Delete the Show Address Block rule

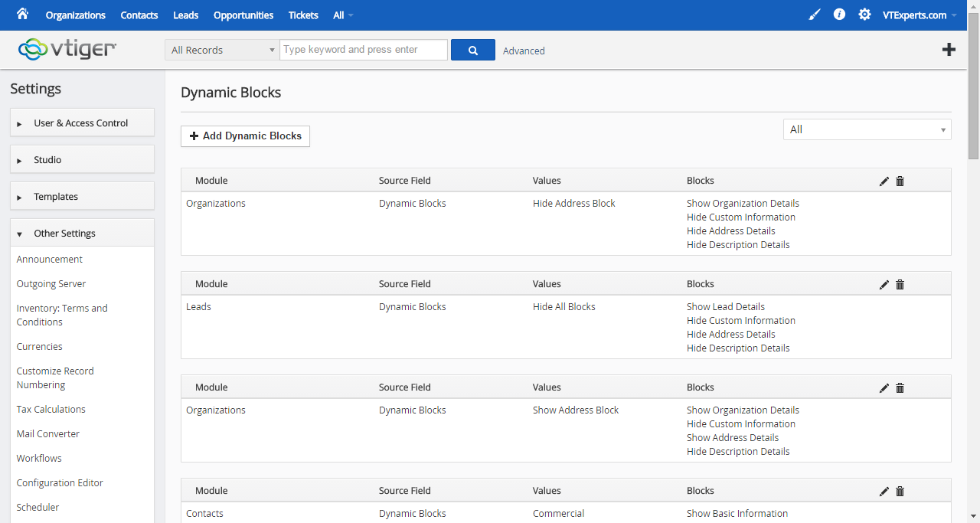900,388
